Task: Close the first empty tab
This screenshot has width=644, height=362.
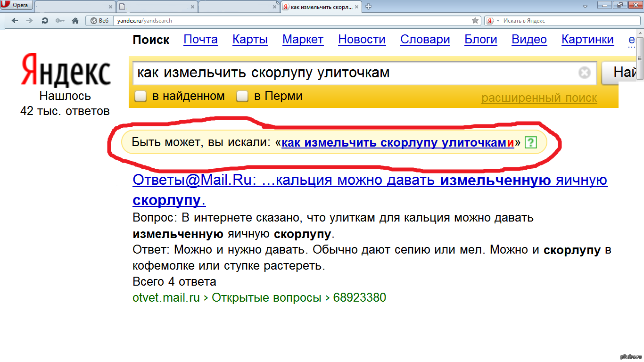Action: (x=110, y=7)
